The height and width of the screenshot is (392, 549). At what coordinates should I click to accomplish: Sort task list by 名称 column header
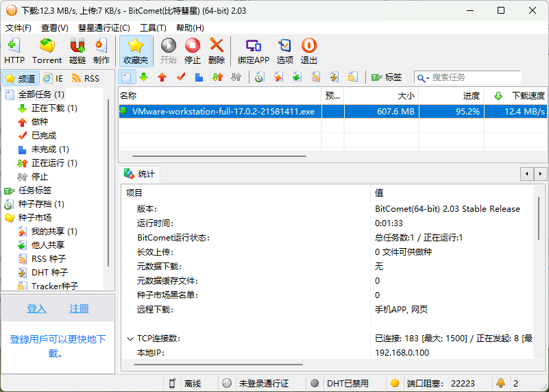pos(220,95)
